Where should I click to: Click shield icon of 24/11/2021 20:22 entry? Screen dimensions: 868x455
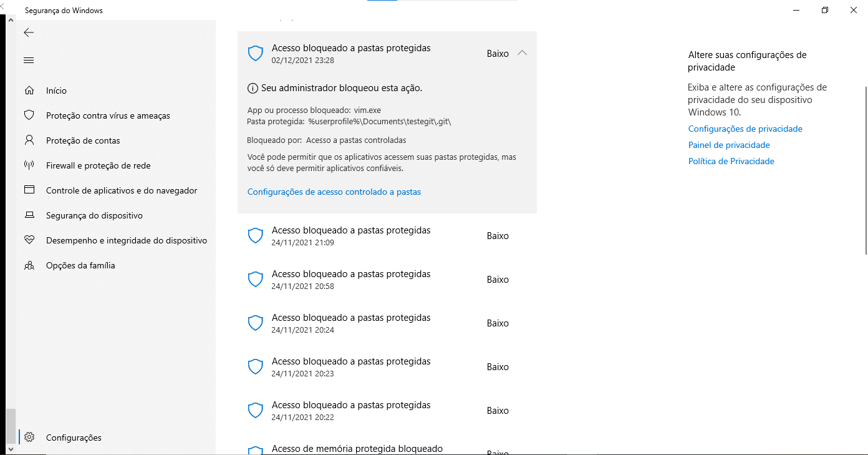point(256,411)
